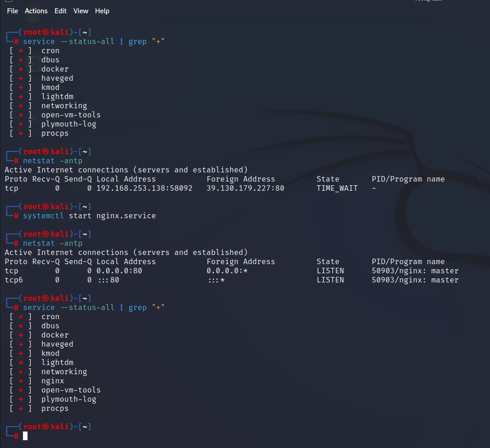The height and width of the screenshot is (448, 490).
Task: Click '50903/nginx: master' in the tcp6 row
Action: pyautogui.click(x=415, y=280)
